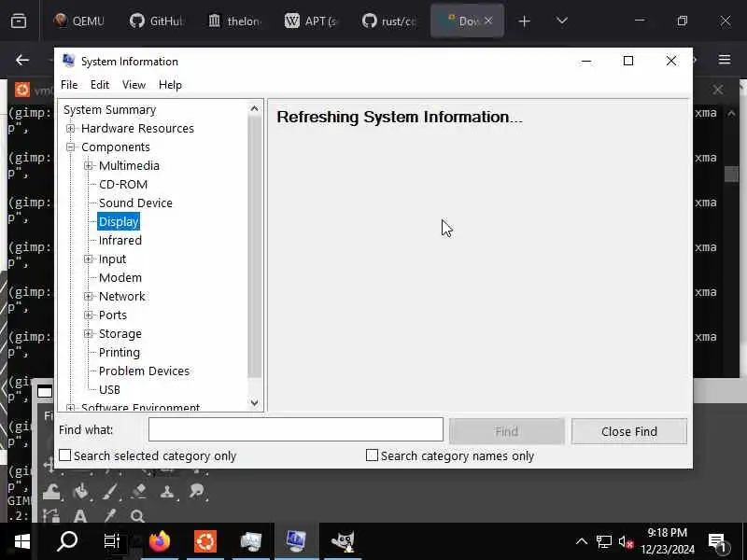Select USB in the Components tree

(x=109, y=389)
